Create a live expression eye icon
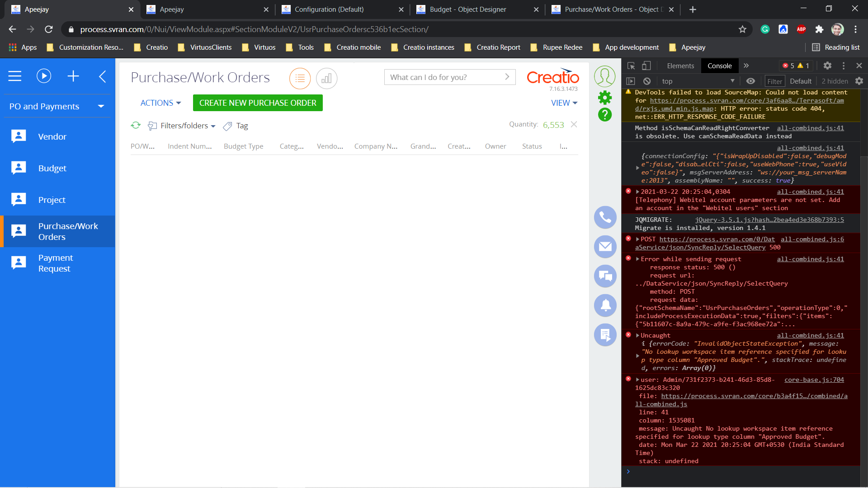Screen dimensions: 868x488 point(750,81)
